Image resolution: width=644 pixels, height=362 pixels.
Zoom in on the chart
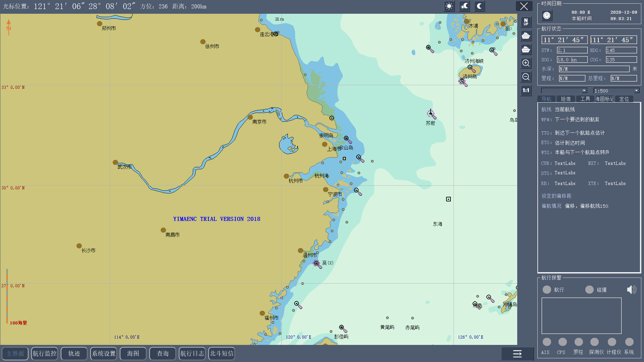tap(526, 63)
